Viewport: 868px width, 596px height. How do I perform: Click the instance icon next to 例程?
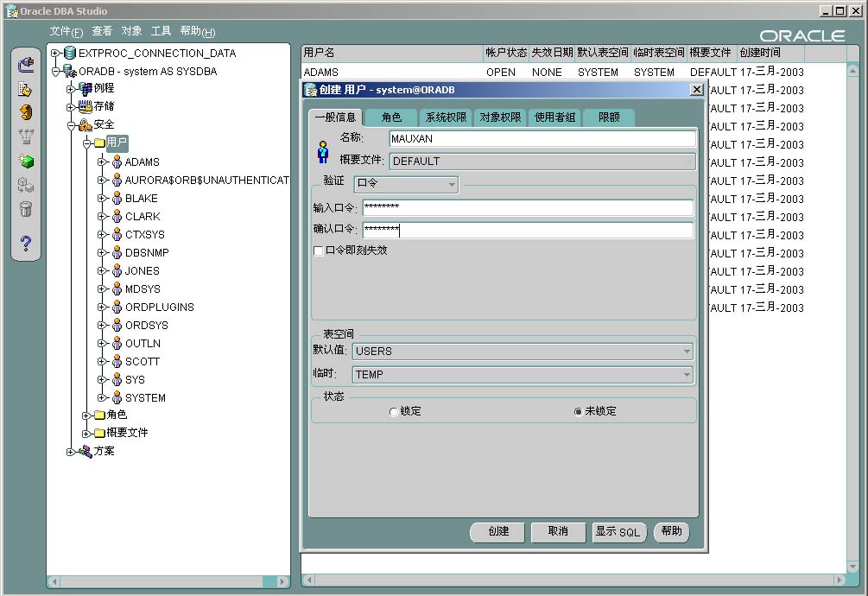(x=85, y=88)
